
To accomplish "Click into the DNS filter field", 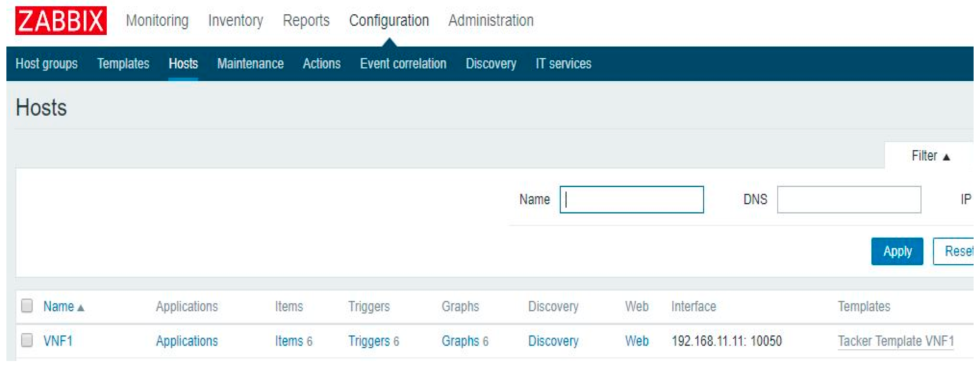I will click(x=849, y=200).
